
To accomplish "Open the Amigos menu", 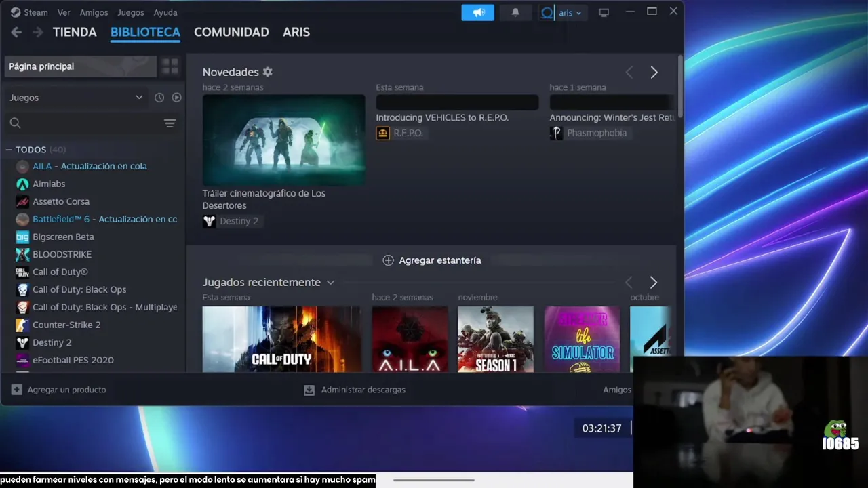I will [x=94, y=12].
